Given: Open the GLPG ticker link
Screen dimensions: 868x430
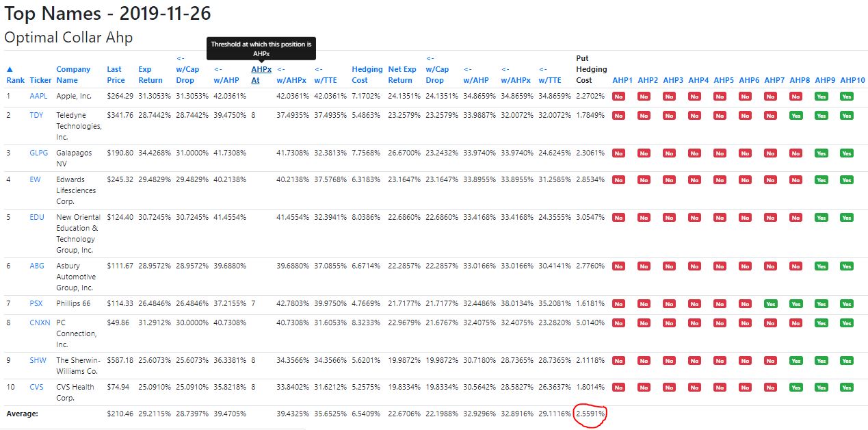Looking at the screenshot, I should pyautogui.click(x=39, y=153).
